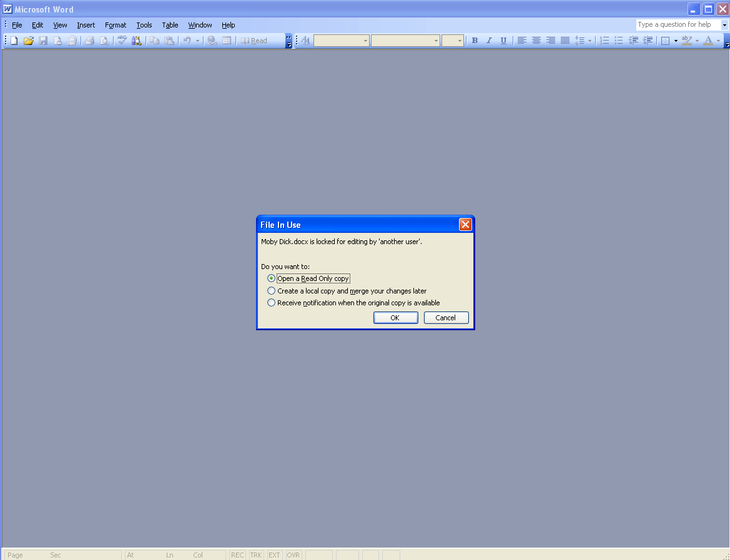Click the Outside Border icon

[666, 41]
